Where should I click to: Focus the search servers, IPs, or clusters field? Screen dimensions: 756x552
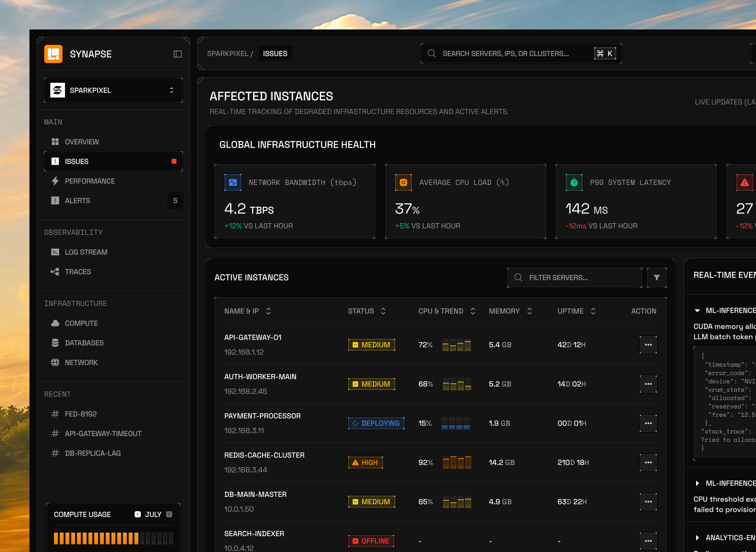[521, 54]
